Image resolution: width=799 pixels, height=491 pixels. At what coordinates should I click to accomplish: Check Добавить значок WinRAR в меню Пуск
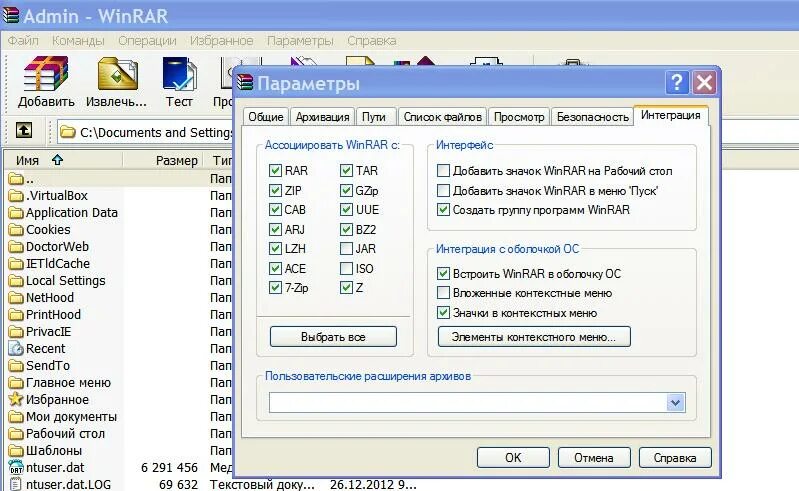click(443, 190)
